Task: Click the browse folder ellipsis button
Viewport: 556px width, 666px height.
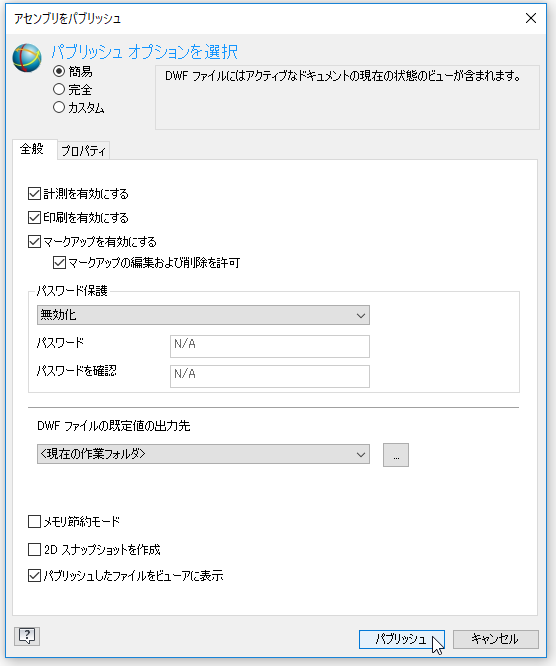Action: pos(395,455)
